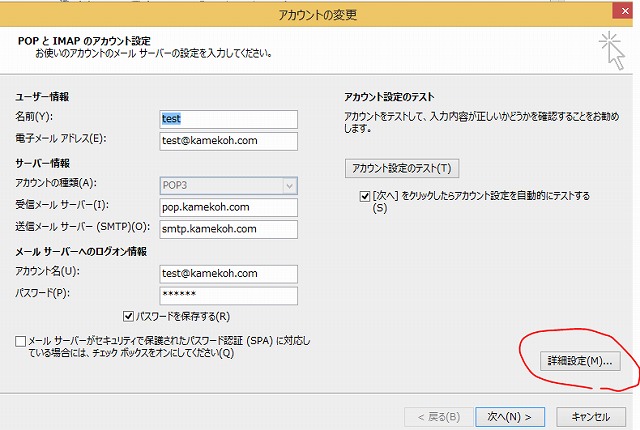640x430 pixels.
Task: Click the サーバー情報 section label
Action: point(42,163)
